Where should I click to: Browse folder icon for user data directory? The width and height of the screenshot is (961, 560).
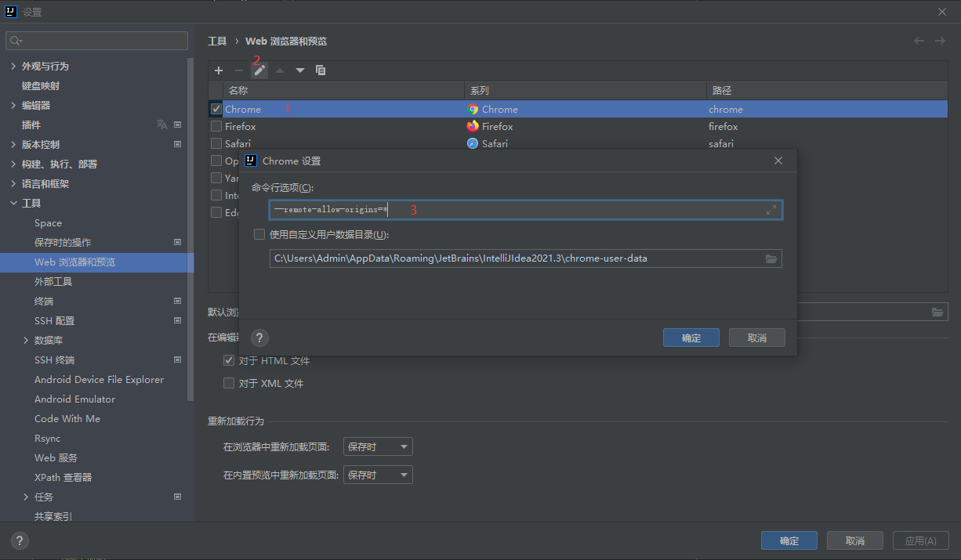click(771, 258)
